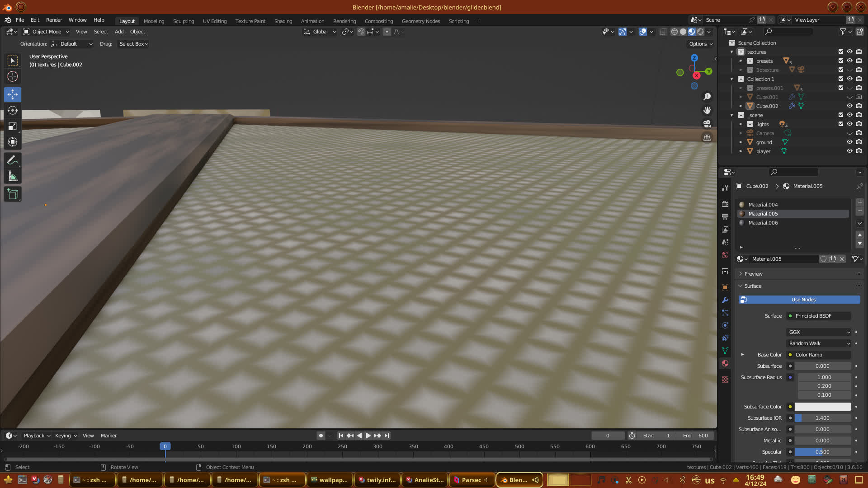Uncheck the textures collection checkbox
The width and height of the screenshot is (868, 488).
(841, 52)
